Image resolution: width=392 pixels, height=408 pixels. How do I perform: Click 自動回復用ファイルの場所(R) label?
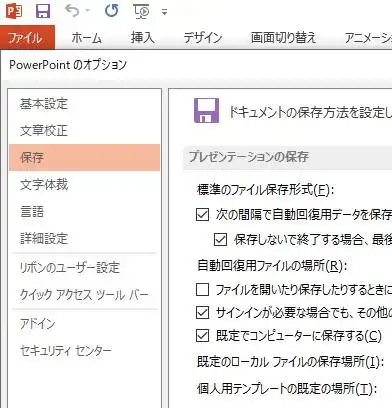tap(272, 266)
